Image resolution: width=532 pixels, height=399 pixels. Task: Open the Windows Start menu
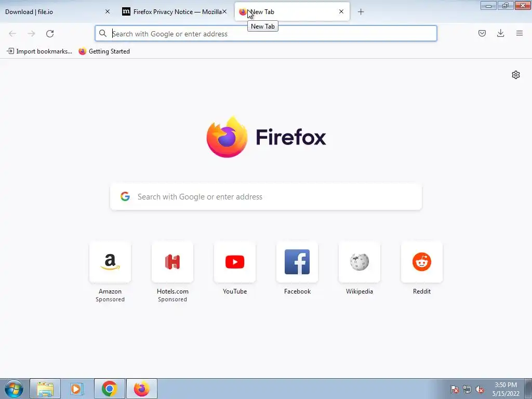pos(14,389)
